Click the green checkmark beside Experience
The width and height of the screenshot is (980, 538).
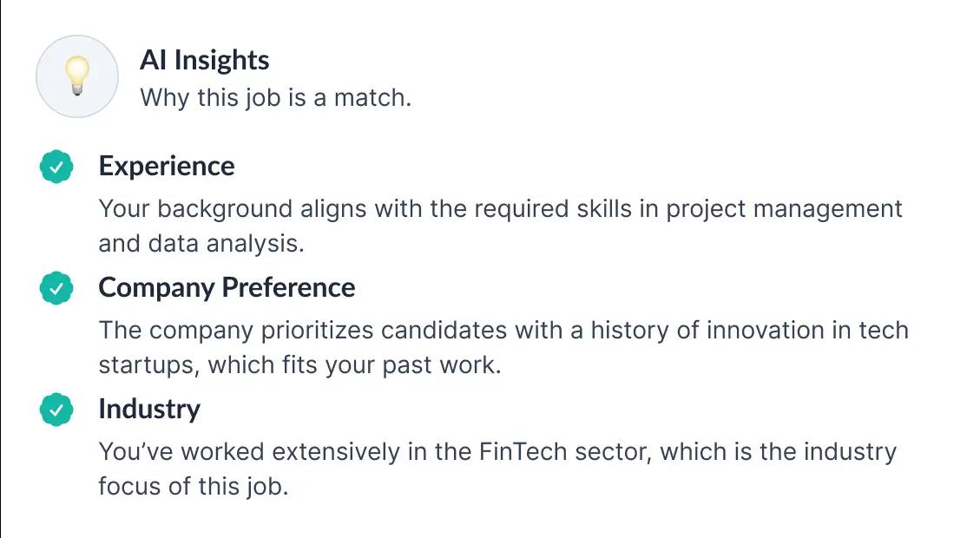(x=56, y=167)
